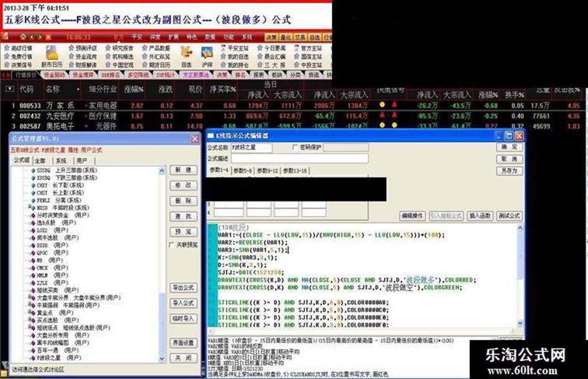Open 我的持仓 shortcut
Viewport: 588px width, 379px height.
[x=235, y=65]
